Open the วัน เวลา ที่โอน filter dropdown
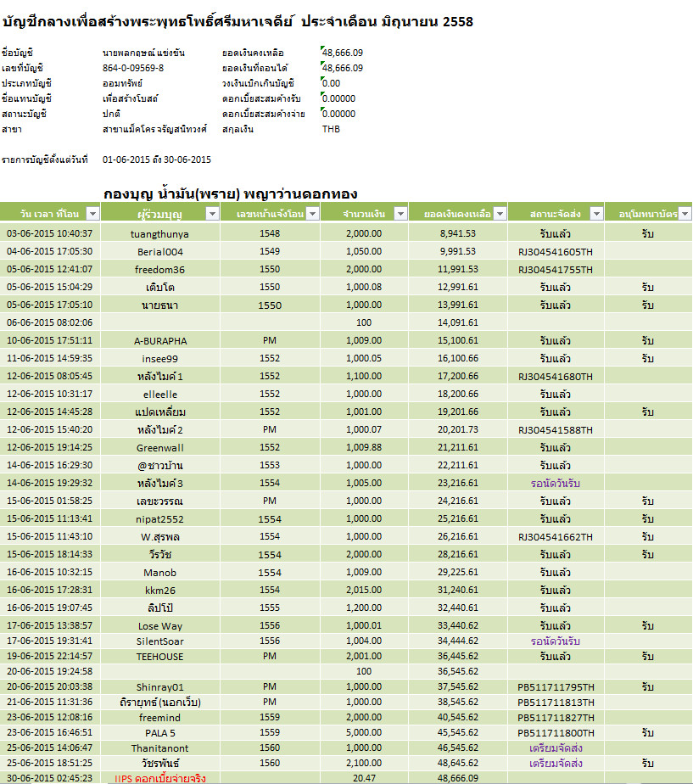Image resolution: width=693 pixels, height=784 pixels. (91, 214)
